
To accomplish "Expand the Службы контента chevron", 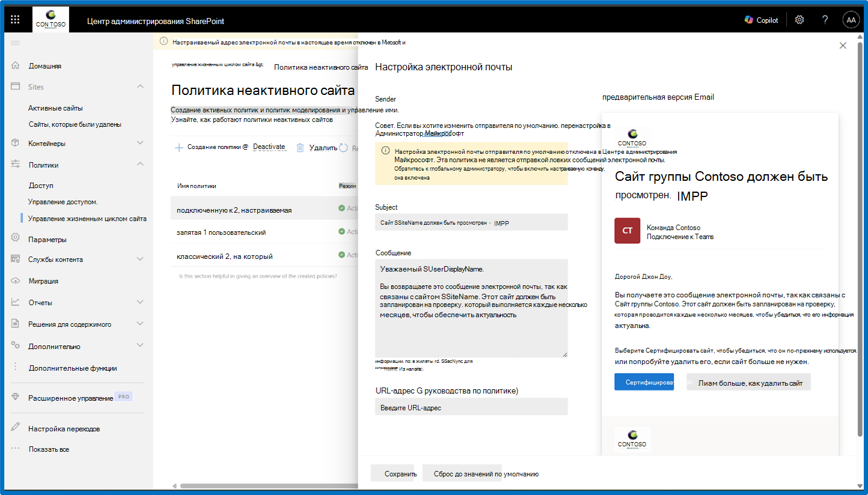I will coord(140,259).
